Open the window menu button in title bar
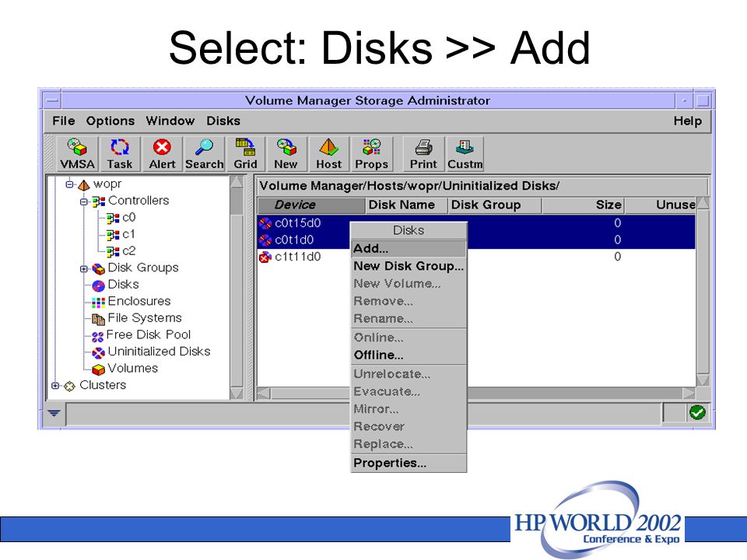The image size is (747, 560). [52, 100]
